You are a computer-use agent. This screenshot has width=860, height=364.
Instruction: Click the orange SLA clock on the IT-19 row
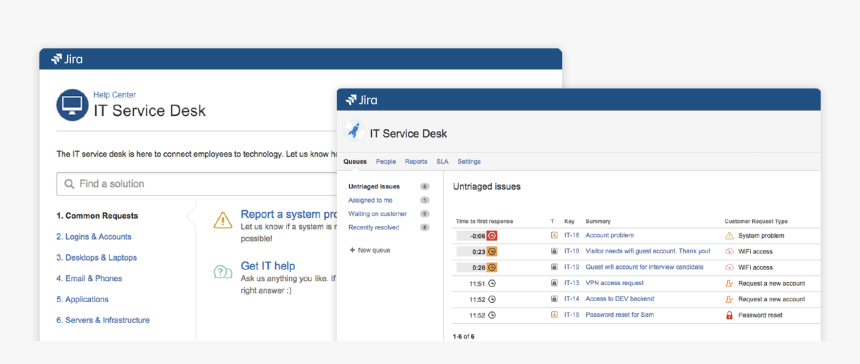click(491, 268)
